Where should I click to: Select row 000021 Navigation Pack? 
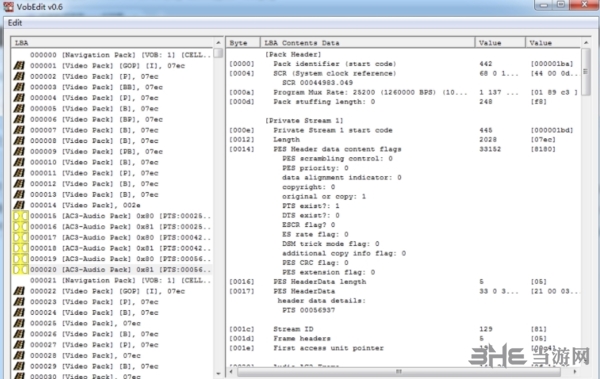(121, 281)
